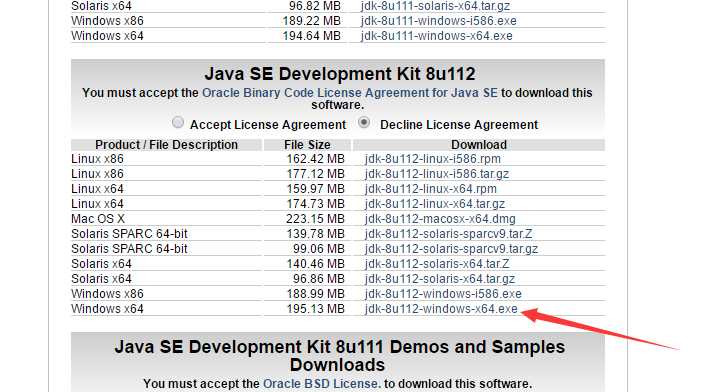Click the 159.97 MB file size
This screenshot has height=392, width=711.
(316, 189)
